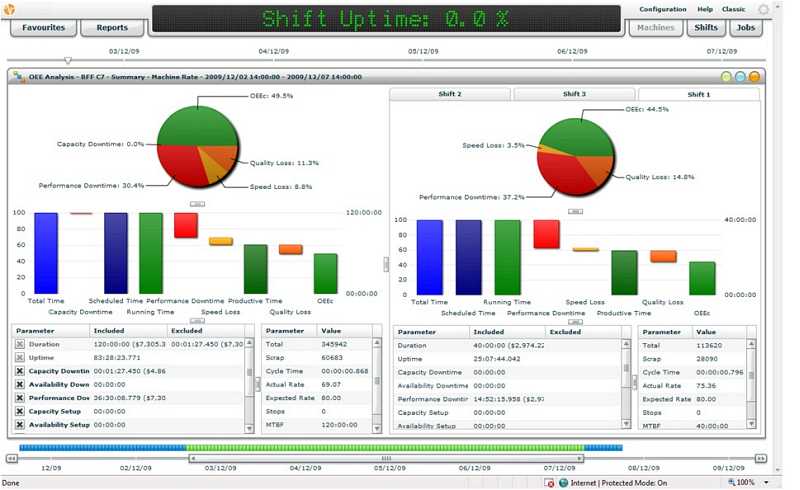Click the Total value 113620
The width and height of the screenshot is (800, 490).
[709, 346]
